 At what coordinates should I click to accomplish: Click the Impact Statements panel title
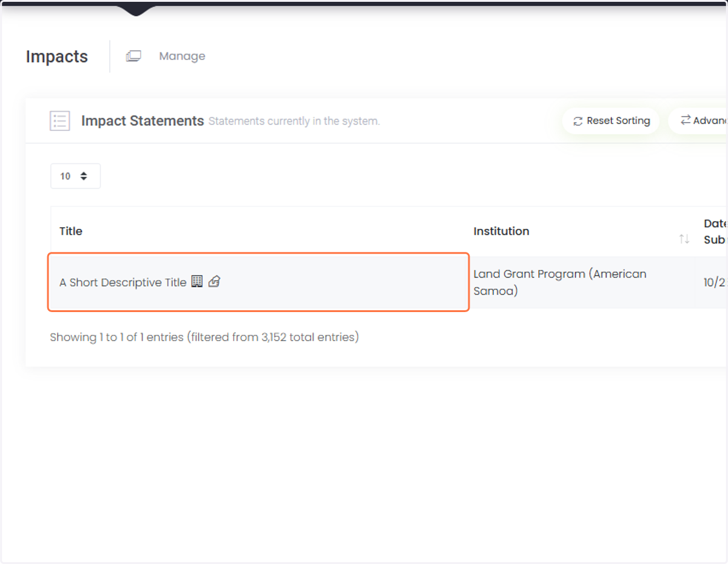[x=143, y=121]
